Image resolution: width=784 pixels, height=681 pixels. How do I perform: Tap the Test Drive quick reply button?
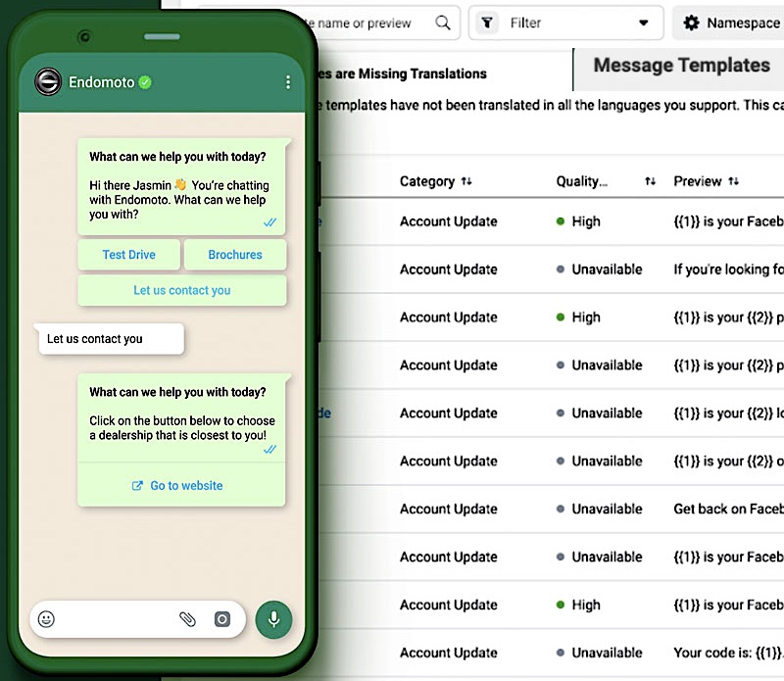tap(129, 255)
